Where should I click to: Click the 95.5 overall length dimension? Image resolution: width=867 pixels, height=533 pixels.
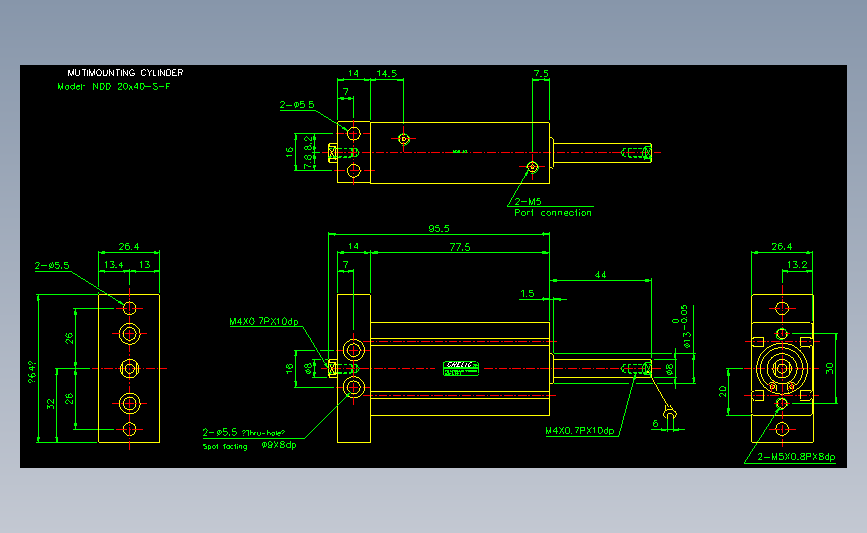click(438, 228)
